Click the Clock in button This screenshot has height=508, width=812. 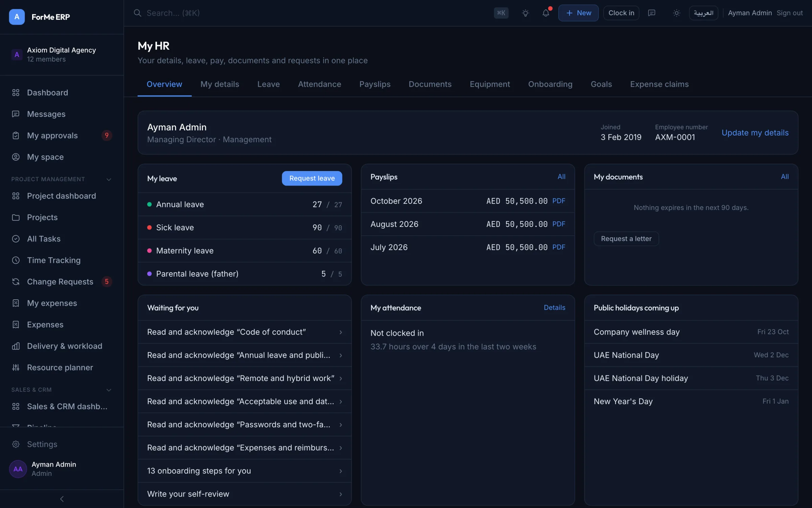[621, 13]
